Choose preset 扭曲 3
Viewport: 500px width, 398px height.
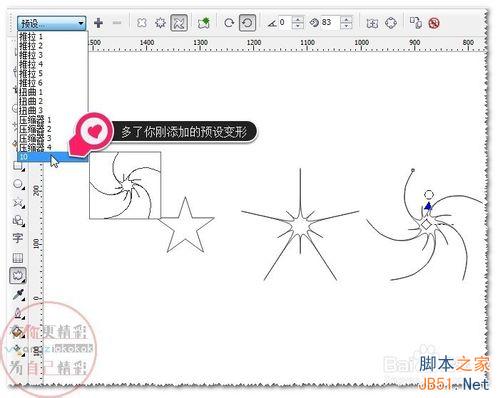52,110
